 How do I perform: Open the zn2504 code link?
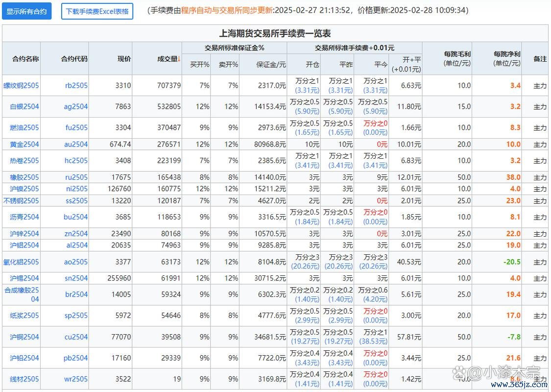[76, 234]
